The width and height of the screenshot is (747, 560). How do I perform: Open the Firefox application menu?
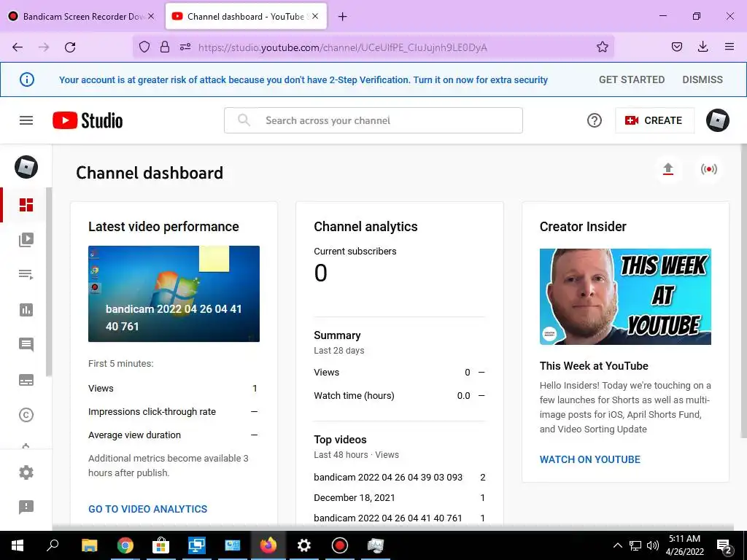729,47
